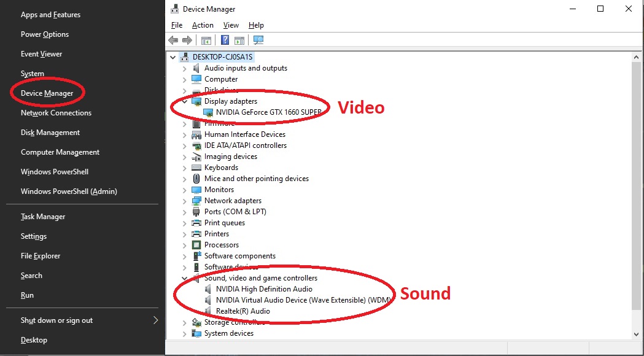Viewport: 644px width, 356px height.
Task: Click the Show/Hide Console Tree toolbar icon
Action: tap(206, 41)
